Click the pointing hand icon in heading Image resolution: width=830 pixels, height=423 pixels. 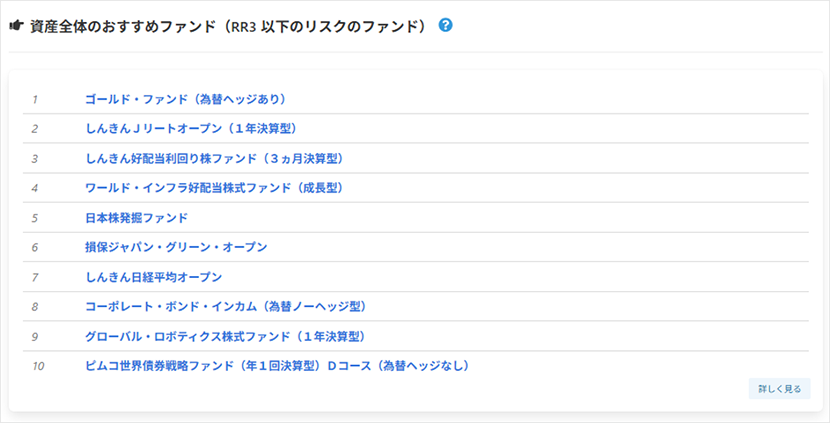16,25
